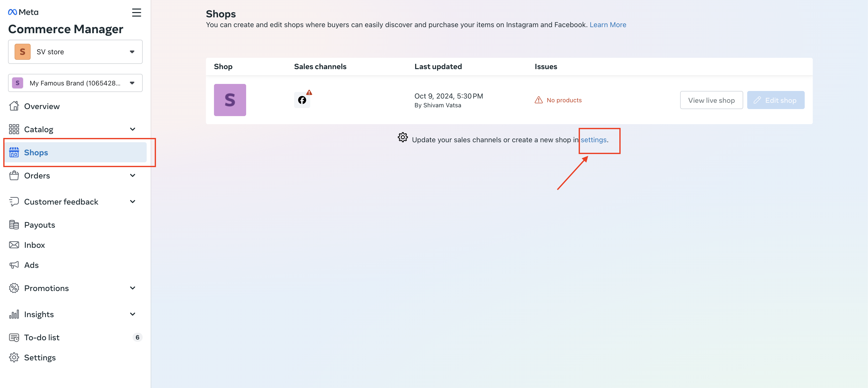Open the Promotions menu item
Image resolution: width=868 pixels, height=388 pixels.
pyautogui.click(x=46, y=288)
